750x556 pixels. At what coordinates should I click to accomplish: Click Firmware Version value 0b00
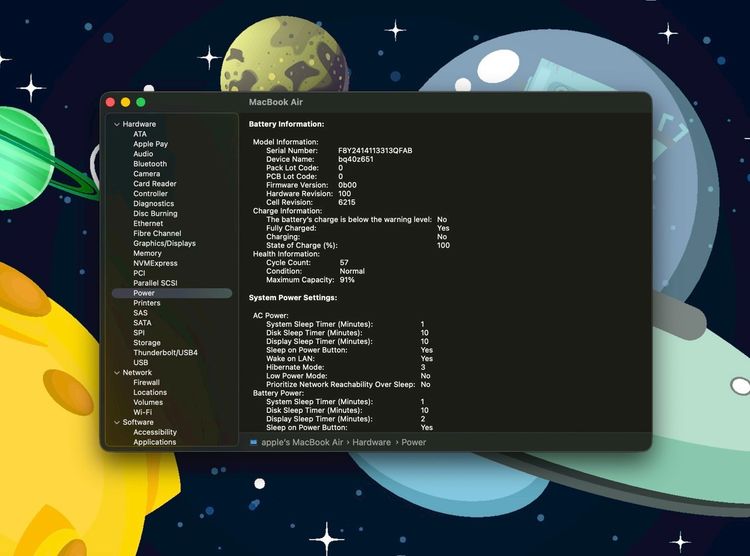coord(347,185)
